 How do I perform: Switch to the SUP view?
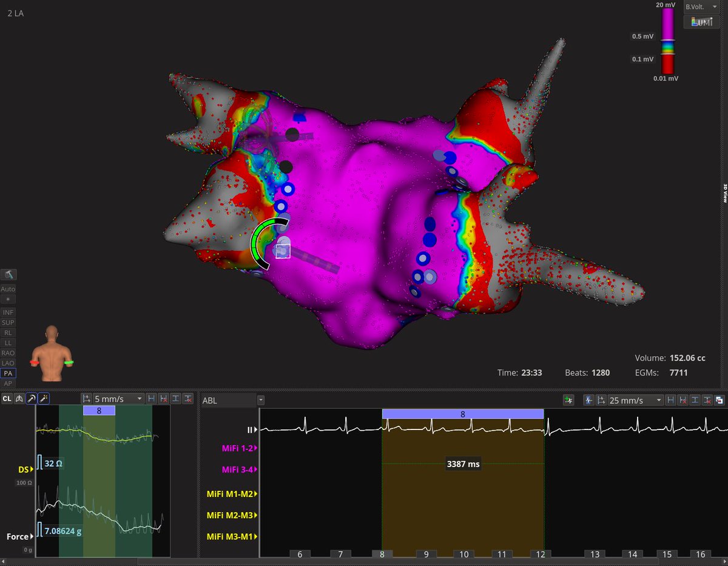8,322
